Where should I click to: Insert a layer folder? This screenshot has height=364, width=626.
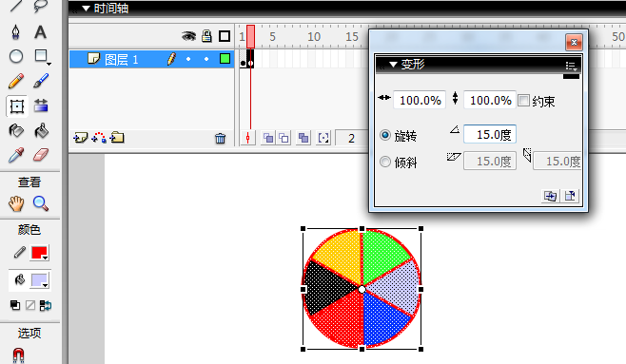117,138
